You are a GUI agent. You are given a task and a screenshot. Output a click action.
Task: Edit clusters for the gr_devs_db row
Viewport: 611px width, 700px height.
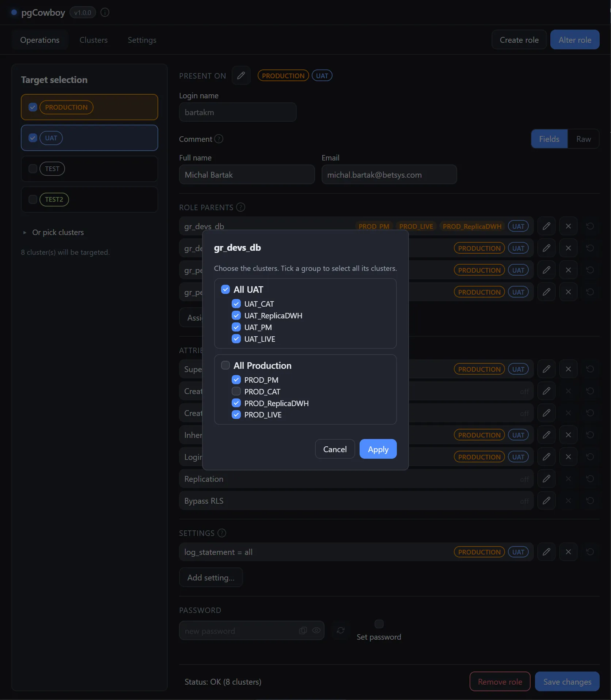(x=546, y=226)
